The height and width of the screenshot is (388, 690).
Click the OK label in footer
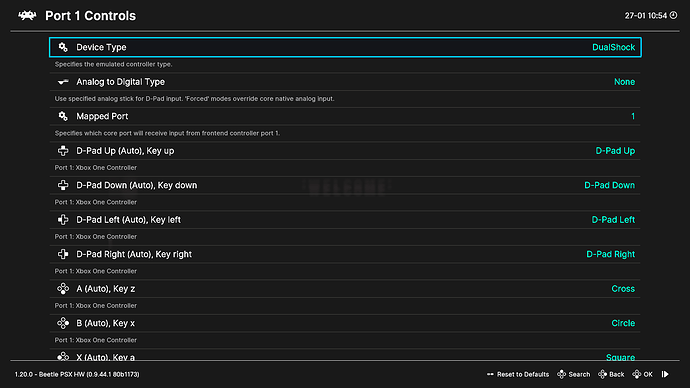coord(648,374)
